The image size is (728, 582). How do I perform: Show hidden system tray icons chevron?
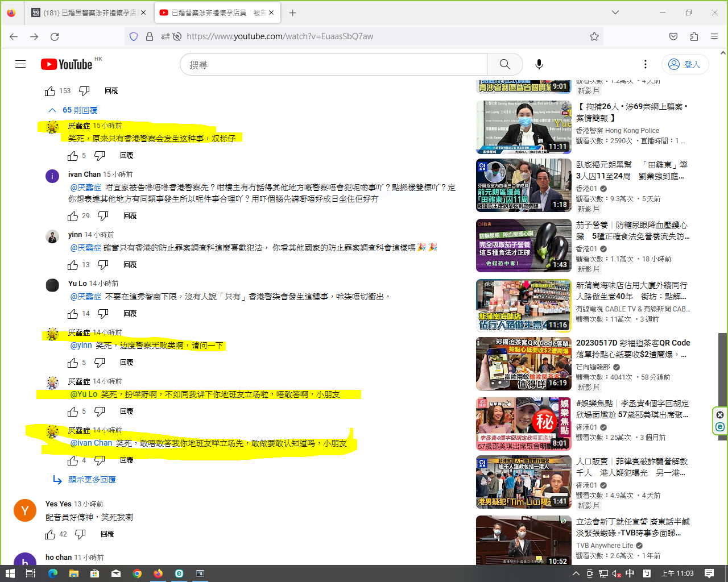pyautogui.click(x=576, y=573)
